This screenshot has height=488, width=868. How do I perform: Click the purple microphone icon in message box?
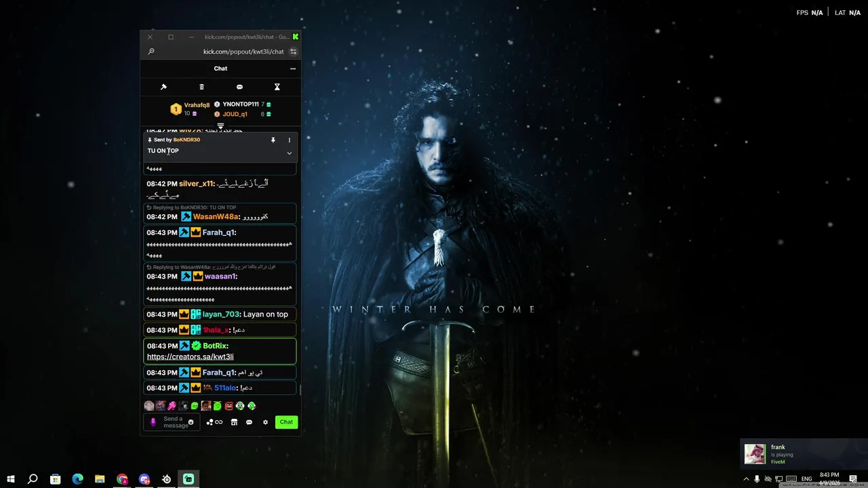pyautogui.click(x=153, y=422)
